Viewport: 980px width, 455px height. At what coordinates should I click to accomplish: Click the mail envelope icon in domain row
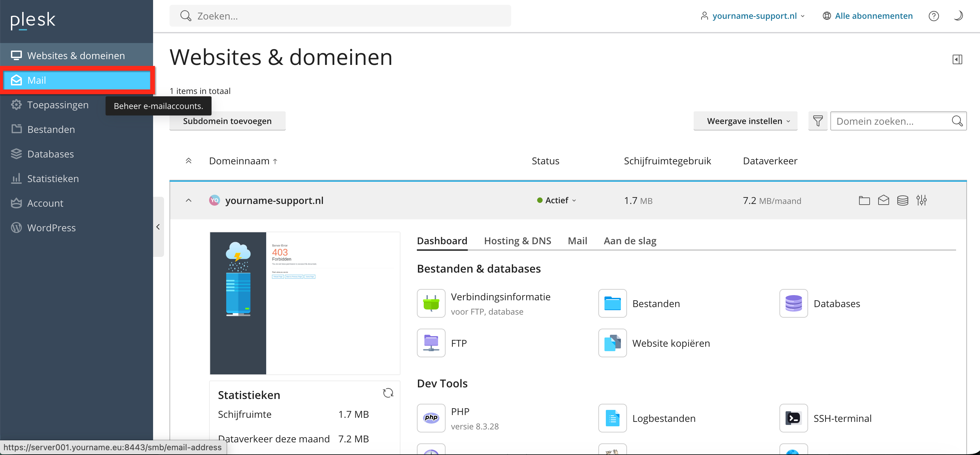883,200
